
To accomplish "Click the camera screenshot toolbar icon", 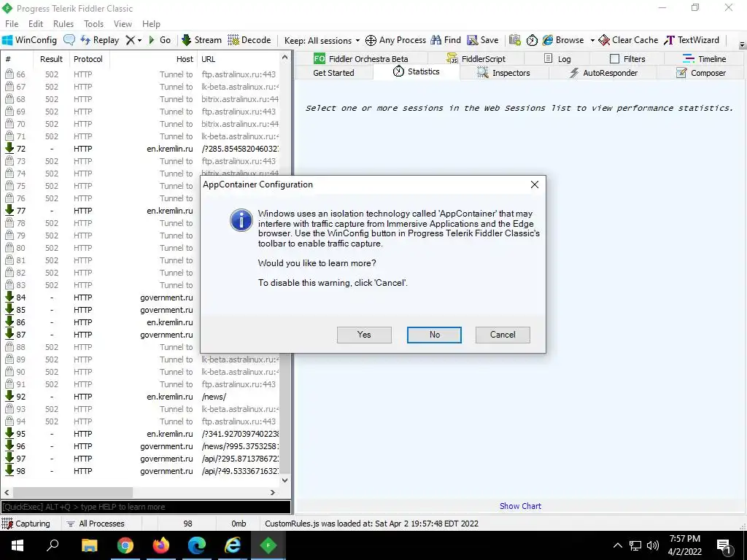I will [514, 40].
